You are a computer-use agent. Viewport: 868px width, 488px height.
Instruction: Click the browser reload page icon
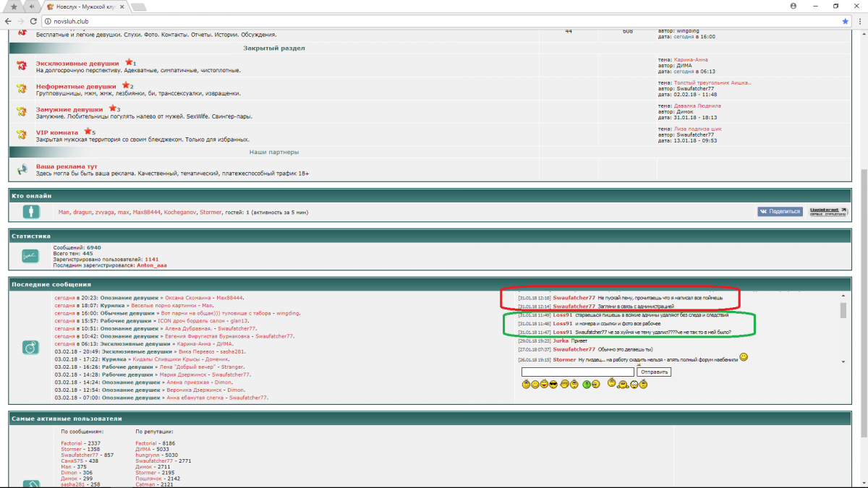[34, 22]
